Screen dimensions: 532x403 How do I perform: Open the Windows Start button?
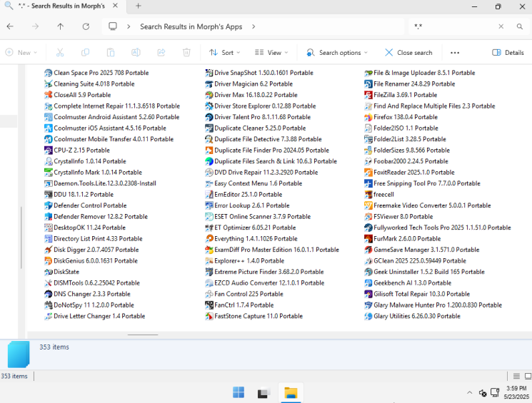(239, 392)
